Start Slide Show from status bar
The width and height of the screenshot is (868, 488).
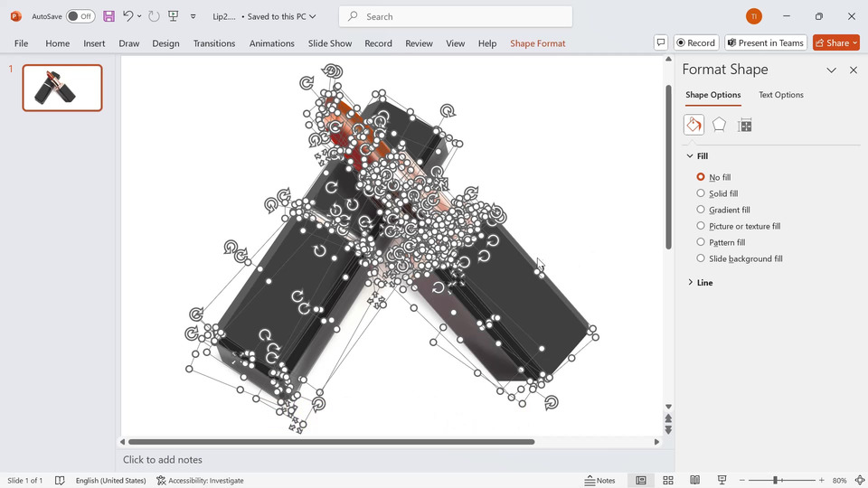[x=722, y=480]
